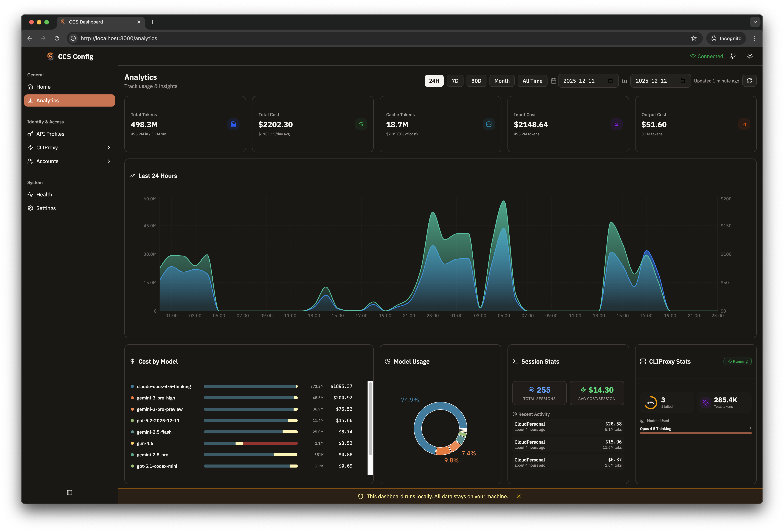This screenshot has width=784, height=532.
Task: Go to Home in sidebar
Action: click(x=69, y=87)
